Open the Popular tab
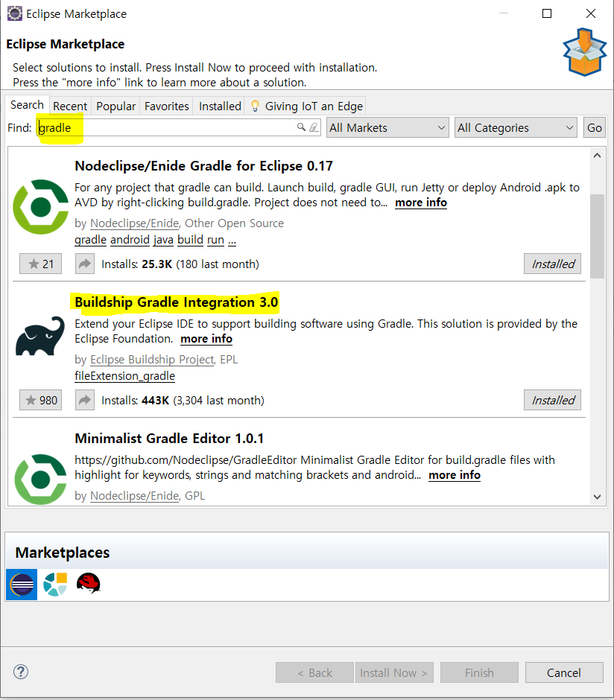The image size is (614, 700). coord(115,106)
